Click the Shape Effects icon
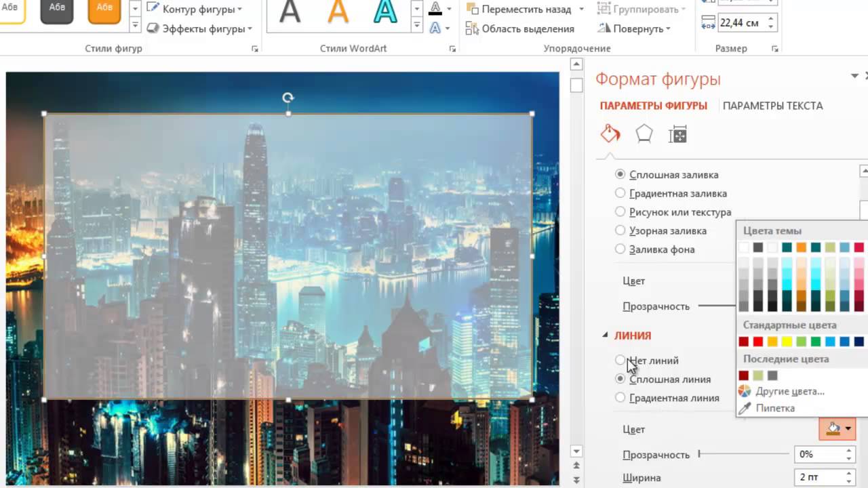868x488 pixels. tap(153, 28)
